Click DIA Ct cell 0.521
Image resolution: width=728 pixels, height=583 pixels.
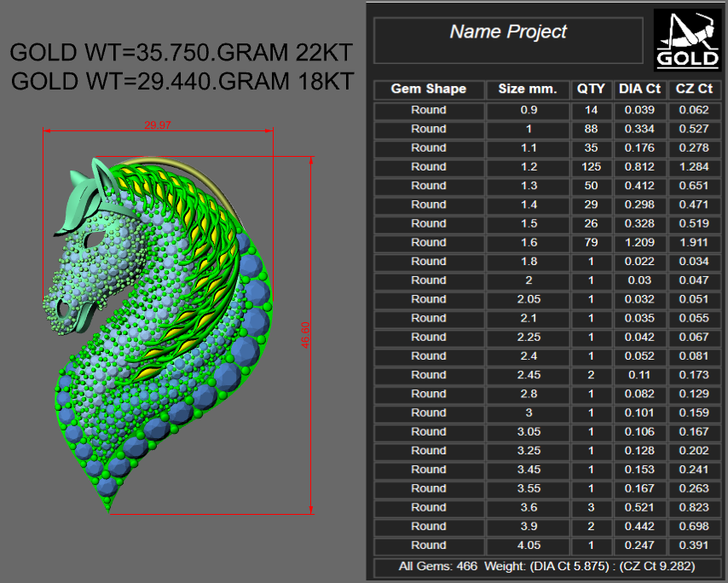pyautogui.click(x=640, y=508)
